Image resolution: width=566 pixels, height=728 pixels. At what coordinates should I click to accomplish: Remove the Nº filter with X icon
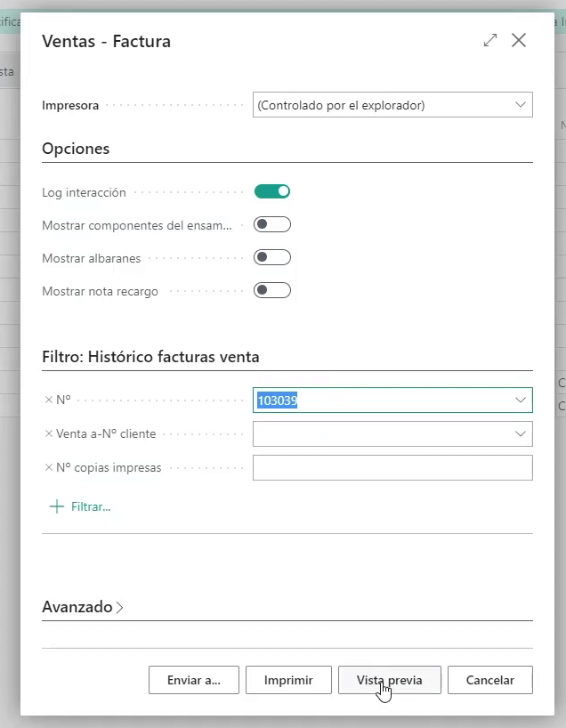click(x=48, y=400)
